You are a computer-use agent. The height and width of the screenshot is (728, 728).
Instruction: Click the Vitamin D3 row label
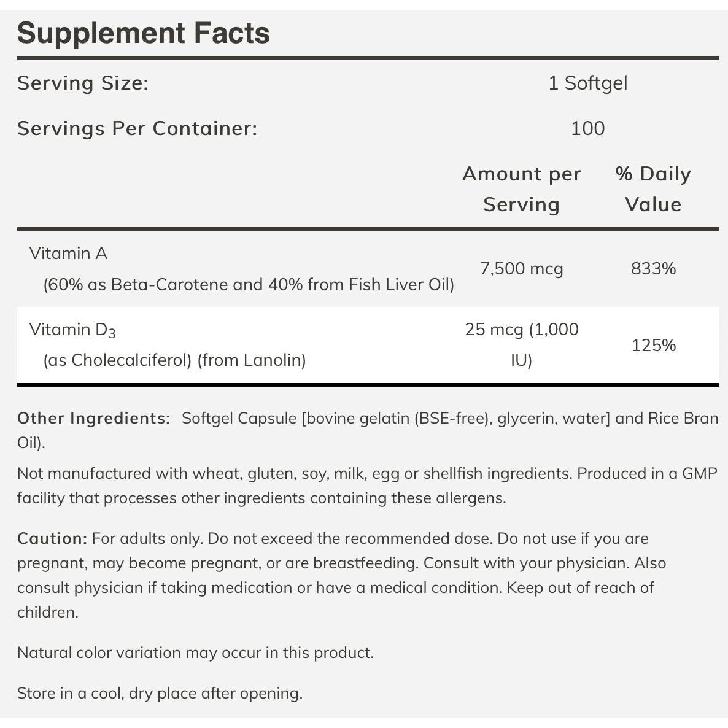(x=72, y=330)
